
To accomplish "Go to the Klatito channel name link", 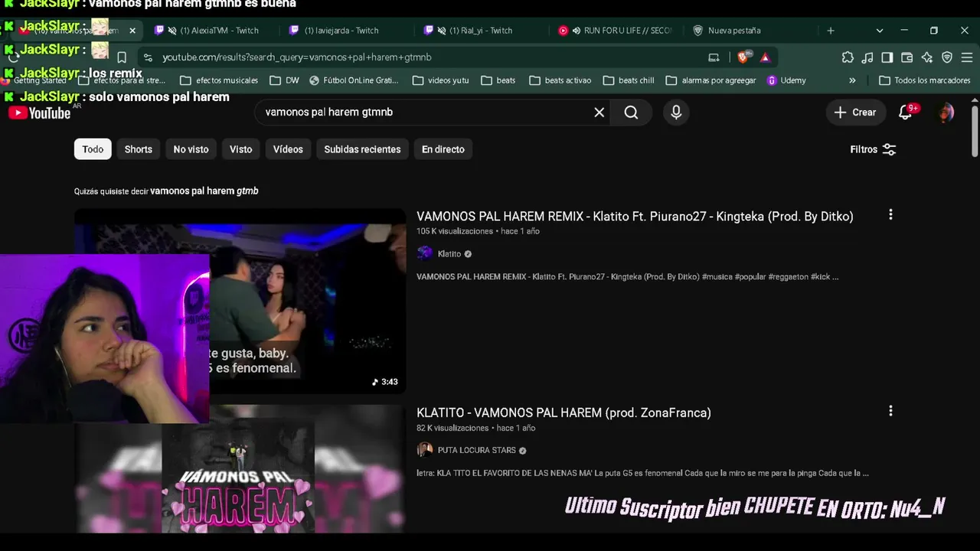I will pos(449,254).
